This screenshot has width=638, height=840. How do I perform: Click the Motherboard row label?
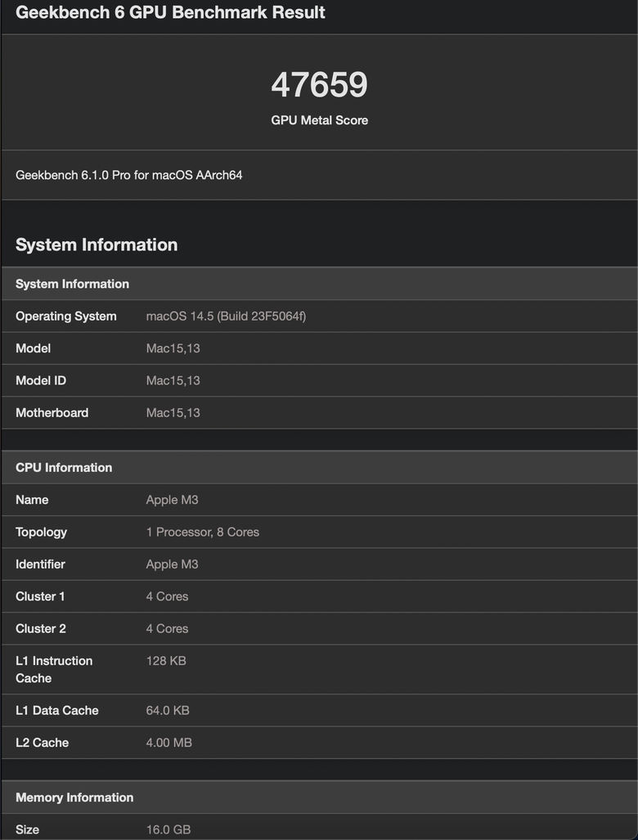click(52, 412)
